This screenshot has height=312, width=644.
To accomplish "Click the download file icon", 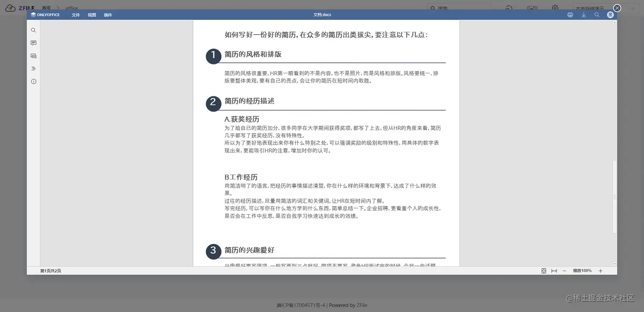I will [x=584, y=15].
